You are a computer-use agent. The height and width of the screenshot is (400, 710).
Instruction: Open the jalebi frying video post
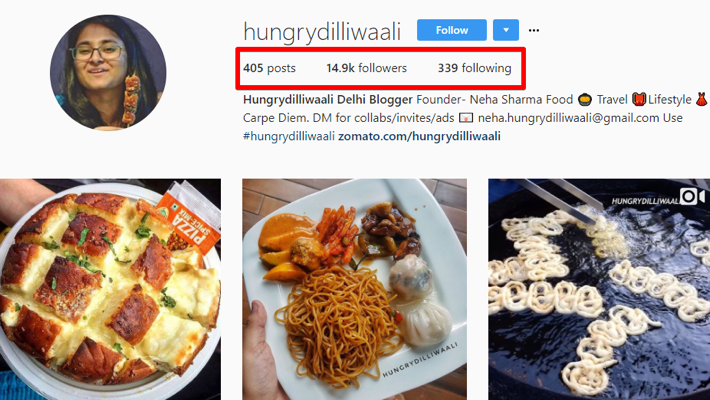[x=599, y=289]
